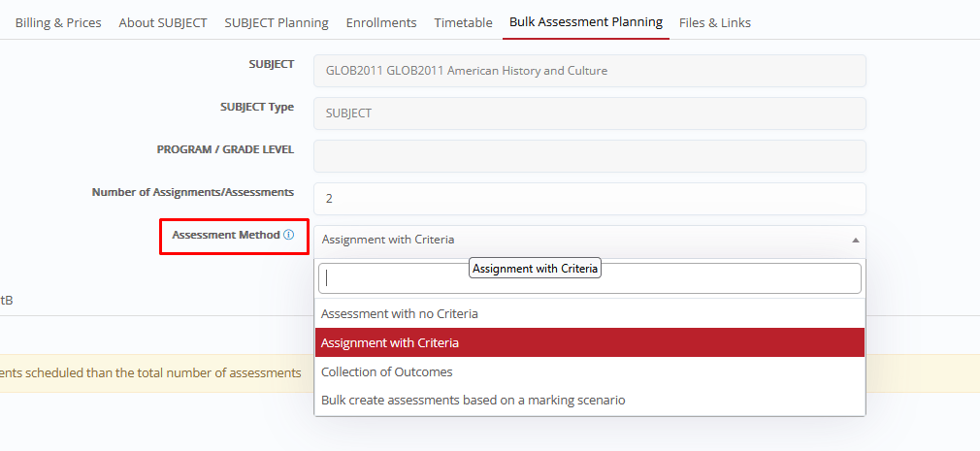Focus the dropdown search text box
The height and width of the screenshot is (451, 980).
click(589, 278)
